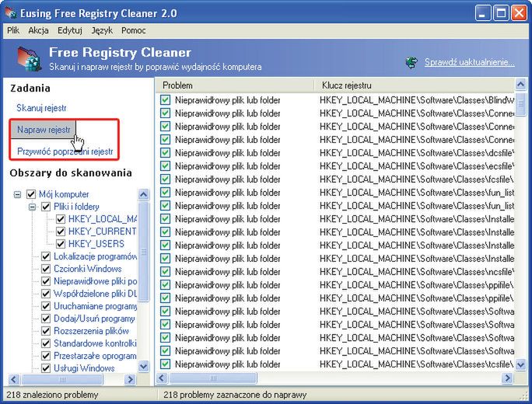Click the update globe icon
The height and width of the screenshot is (404, 532).
point(412,63)
